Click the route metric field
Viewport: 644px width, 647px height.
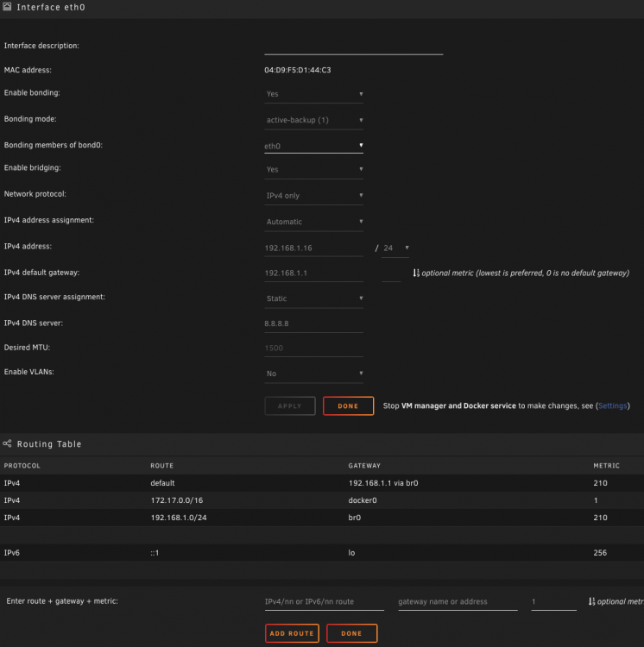(x=553, y=601)
